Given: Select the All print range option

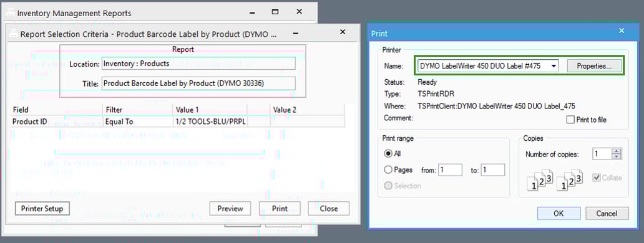Looking at the screenshot, I should (x=388, y=154).
